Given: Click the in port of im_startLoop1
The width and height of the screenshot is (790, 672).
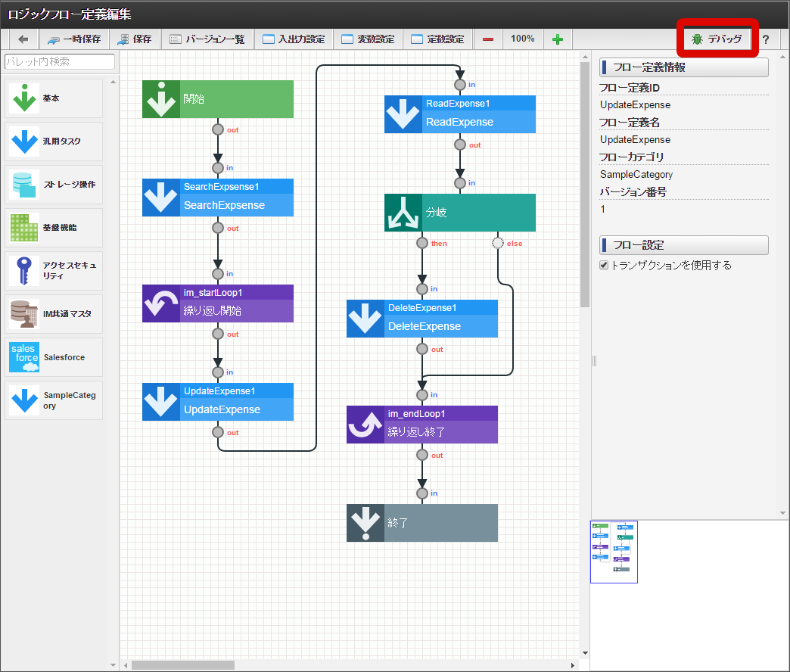Looking at the screenshot, I should pos(218,273).
